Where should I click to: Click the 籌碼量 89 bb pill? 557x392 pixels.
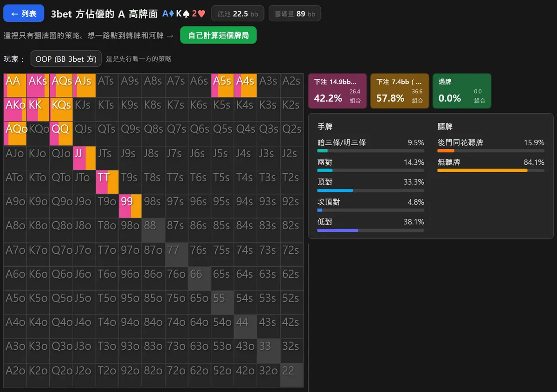[x=295, y=13]
